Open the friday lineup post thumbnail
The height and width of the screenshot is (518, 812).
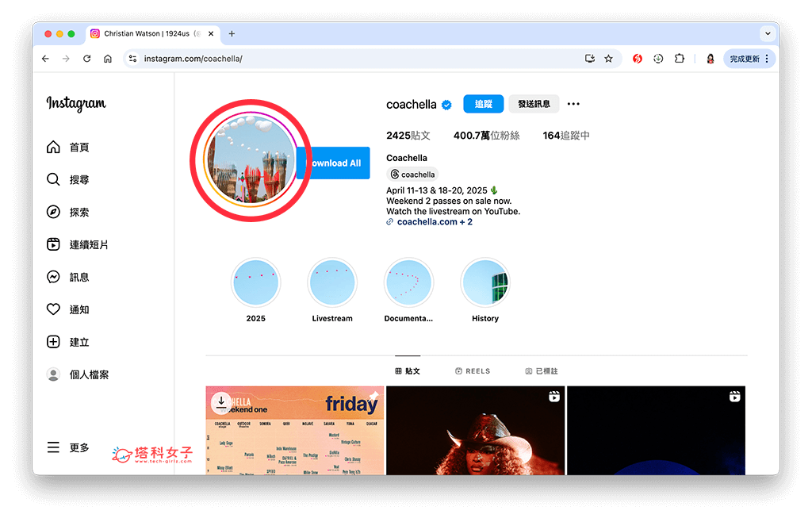[295, 431]
